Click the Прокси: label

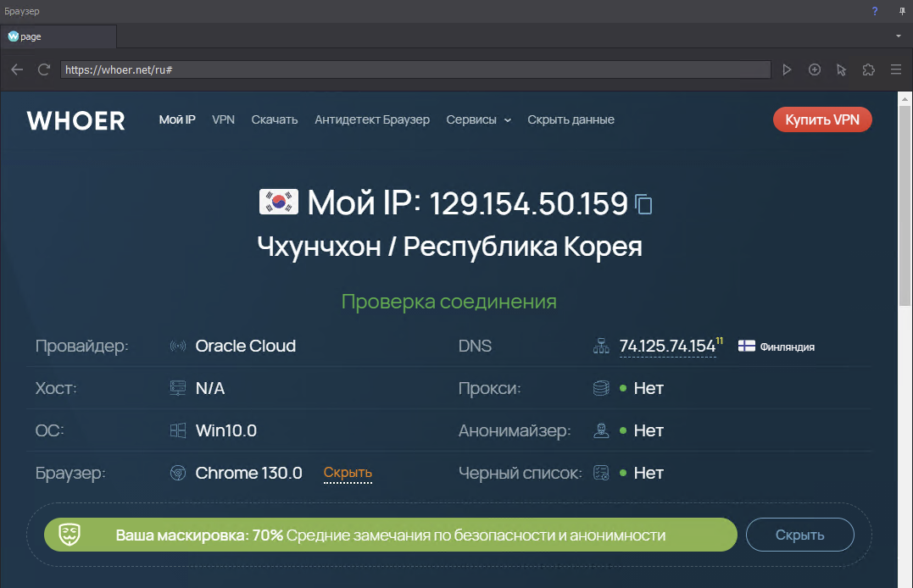coord(490,388)
